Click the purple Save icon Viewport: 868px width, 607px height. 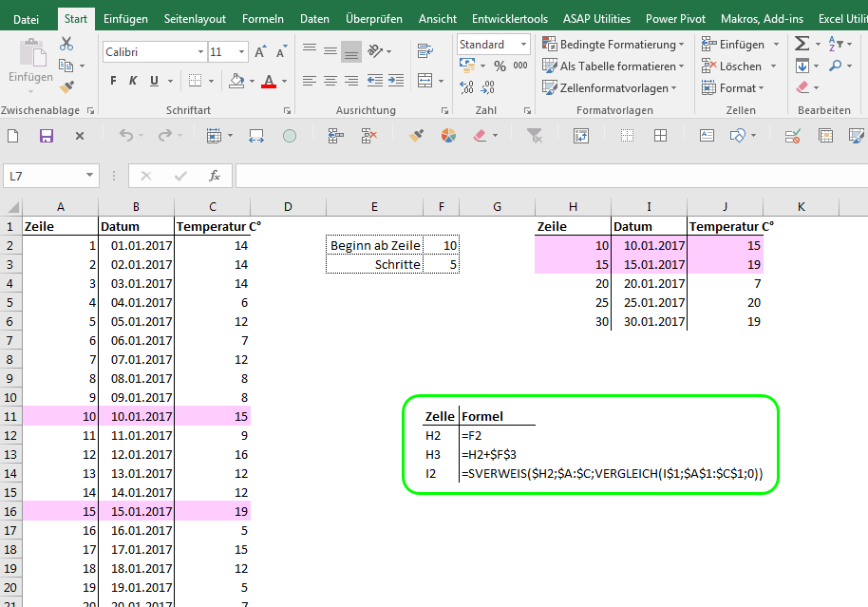tap(46, 136)
